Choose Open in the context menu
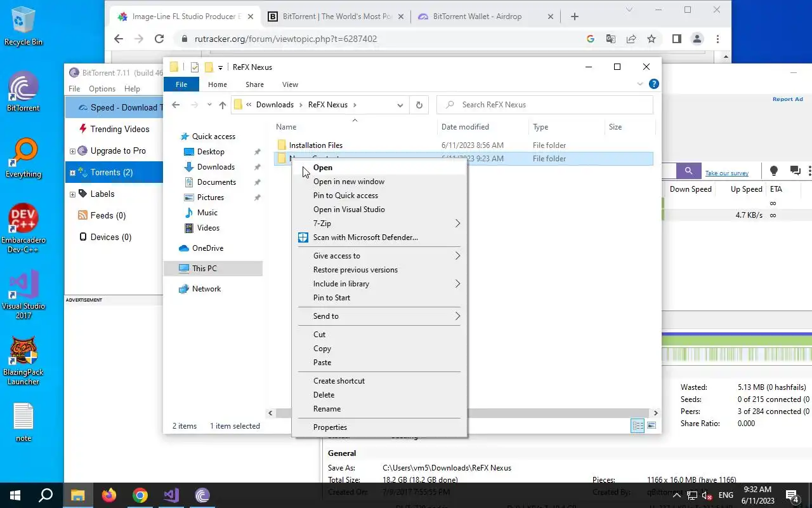This screenshot has height=508, width=812. [x=379, y=168]
